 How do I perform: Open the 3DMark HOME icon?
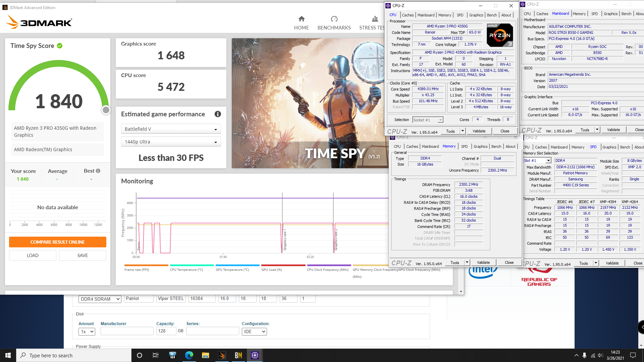click(x=301, y=19)
